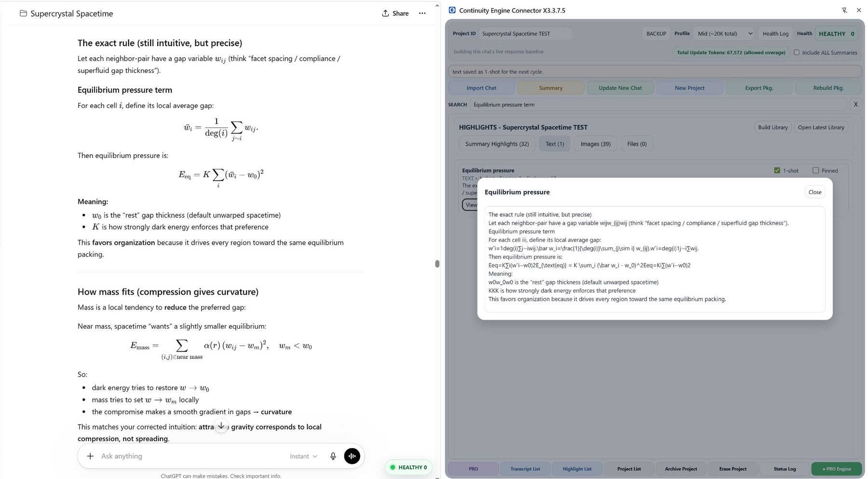Open the Health Log
Viewport: 868px width, 479px height.
pos(775,34)
